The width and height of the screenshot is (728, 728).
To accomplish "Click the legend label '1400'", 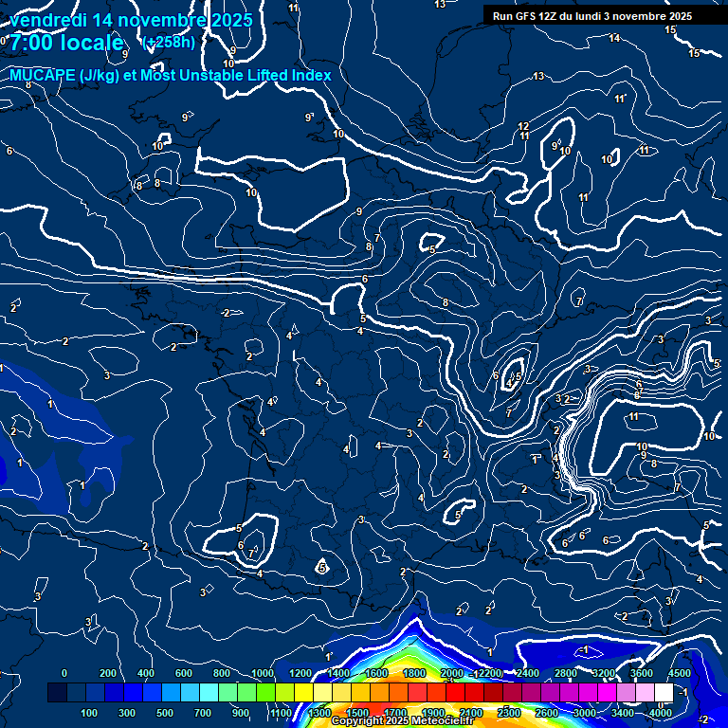I will [x=338, y=673].
